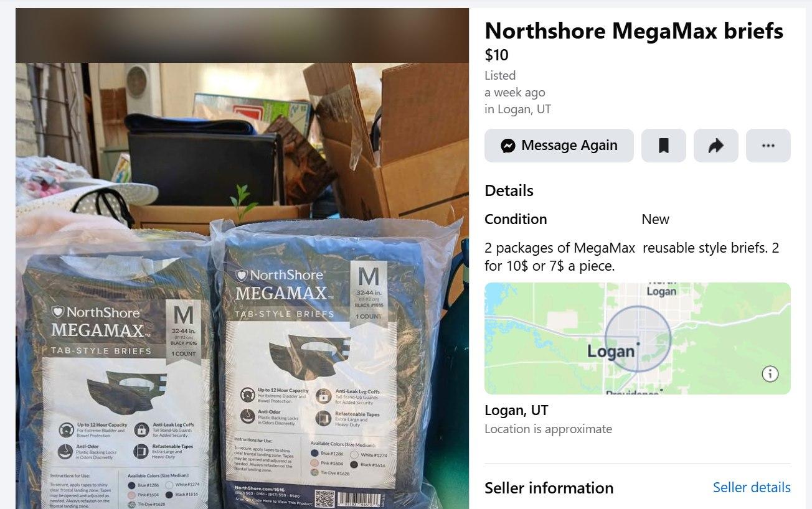
Task: Click the Northshore MegaMax briefs title
Action: click(x=634, y=31)
